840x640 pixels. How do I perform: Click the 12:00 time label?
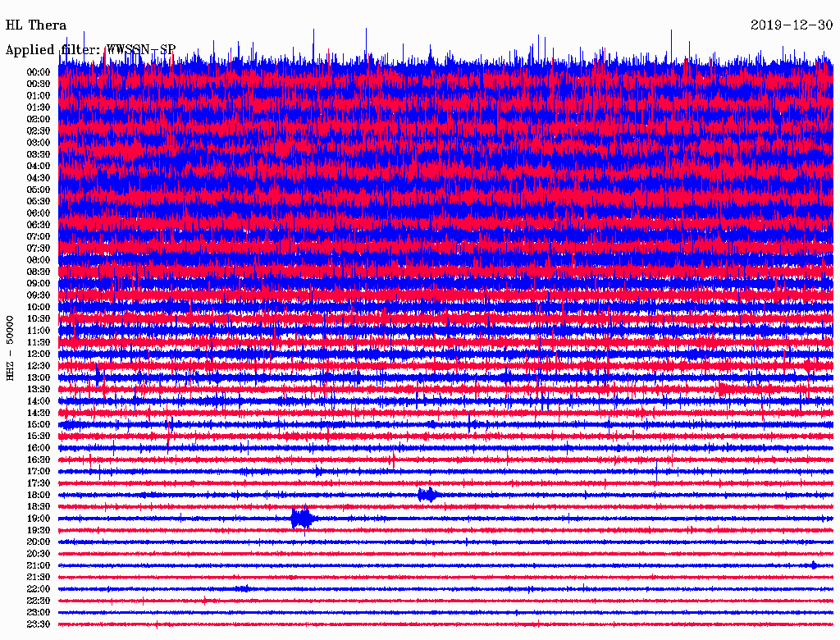click(39, 354)
